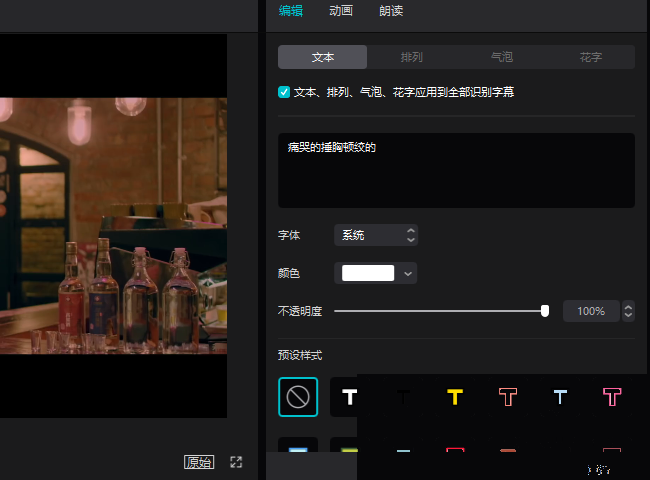Choose the black T preset style
This screenshot has width=650, height=480.
pyautogui.click(x=403, y=397)
